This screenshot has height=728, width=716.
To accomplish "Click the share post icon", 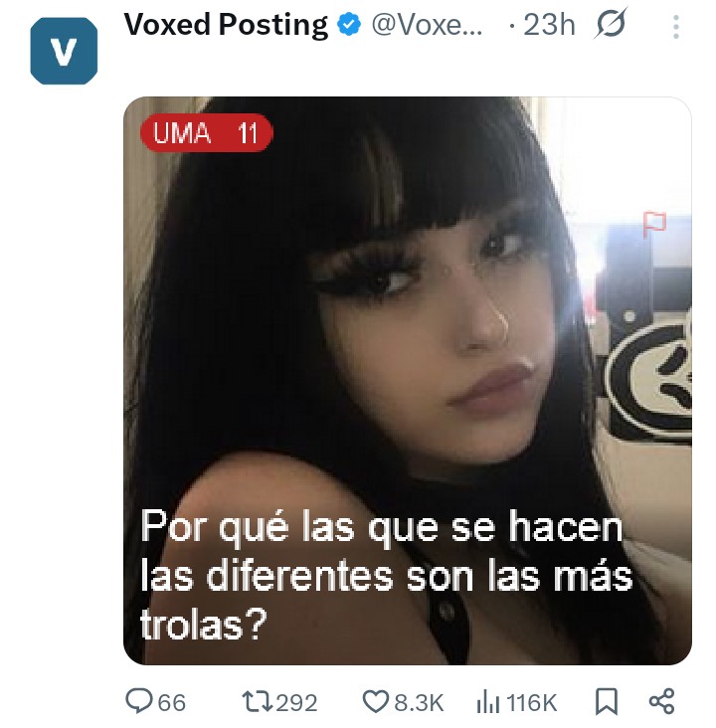I will [661, 701].
